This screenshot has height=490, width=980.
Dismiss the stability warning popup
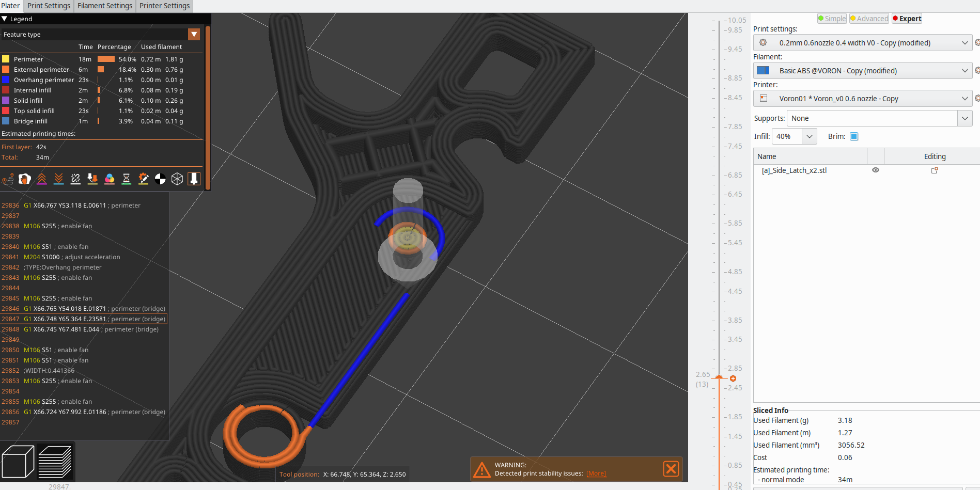coord(671,469)
